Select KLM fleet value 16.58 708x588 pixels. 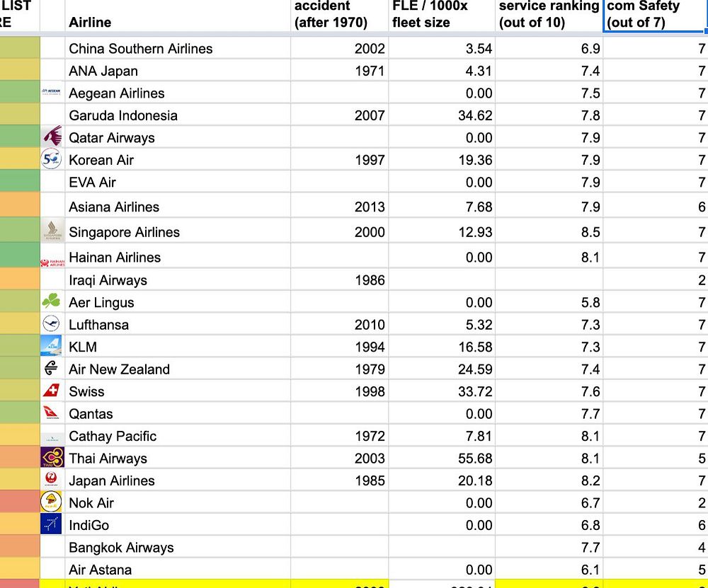pos(442,347)
